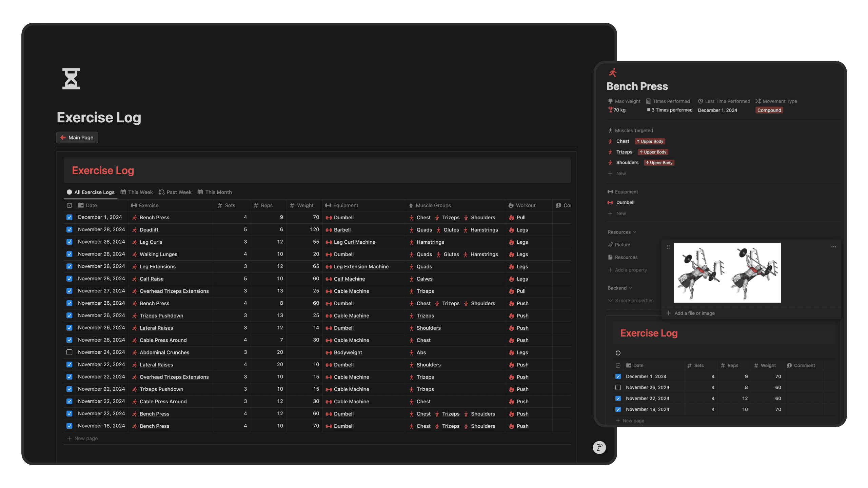Click the Equipment column dumbbell icon

[328, 205]
